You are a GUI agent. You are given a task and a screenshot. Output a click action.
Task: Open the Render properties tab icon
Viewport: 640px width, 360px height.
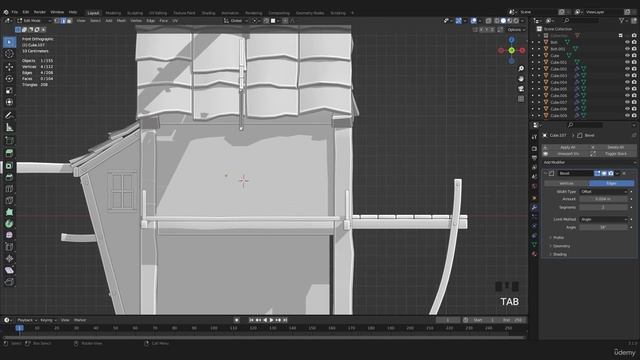click(534, 149)
